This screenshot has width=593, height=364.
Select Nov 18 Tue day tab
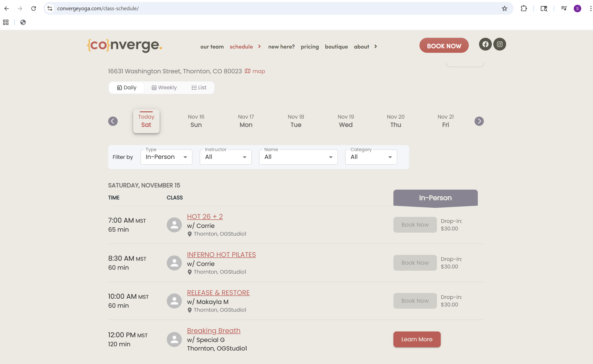point(296,121)
